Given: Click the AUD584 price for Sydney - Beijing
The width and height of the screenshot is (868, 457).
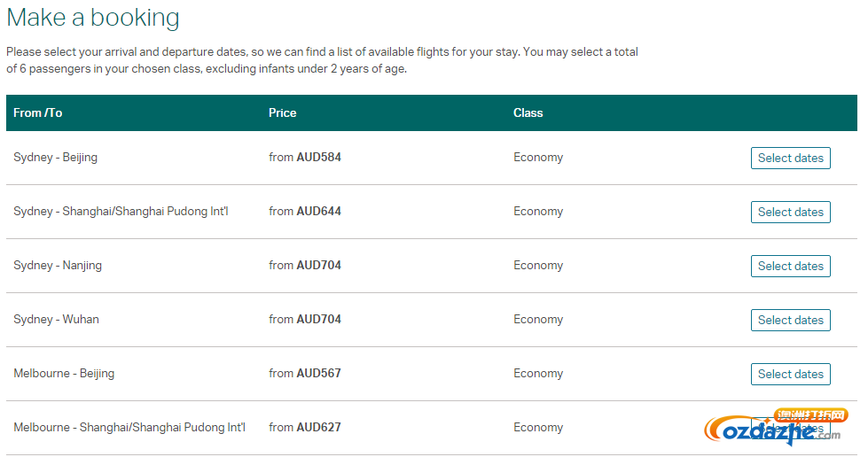Looking at the screenshot, I should click(319, 157).
